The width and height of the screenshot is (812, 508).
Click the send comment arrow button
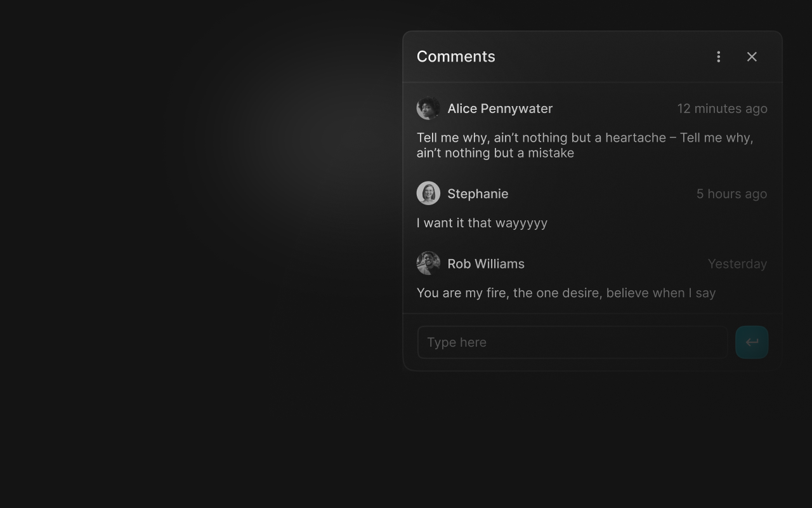tap(752, 342)
